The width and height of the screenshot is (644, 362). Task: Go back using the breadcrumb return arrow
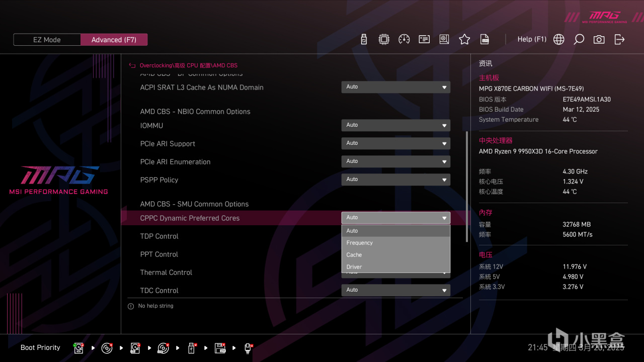point(132,65)
